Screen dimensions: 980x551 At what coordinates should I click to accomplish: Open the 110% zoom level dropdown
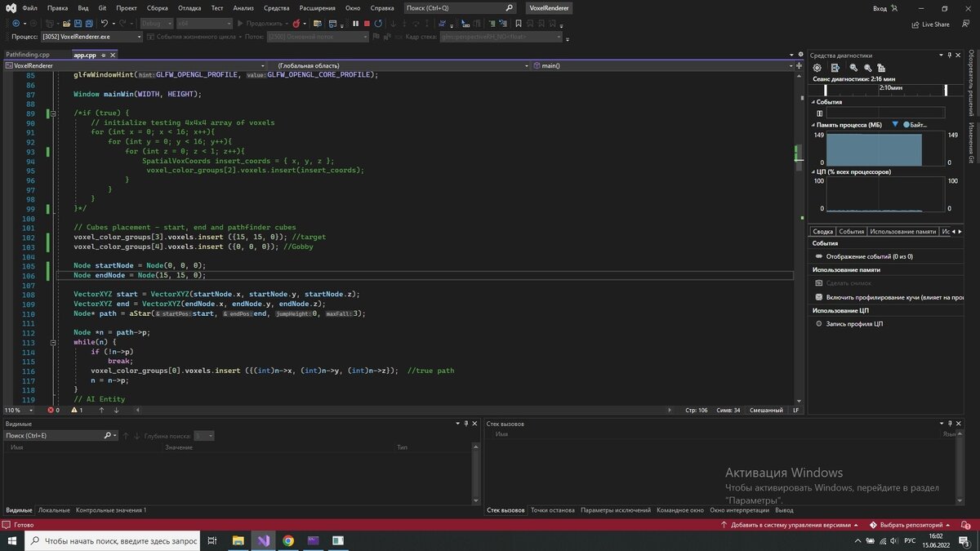pyautogui.click(x=17, y=410)
